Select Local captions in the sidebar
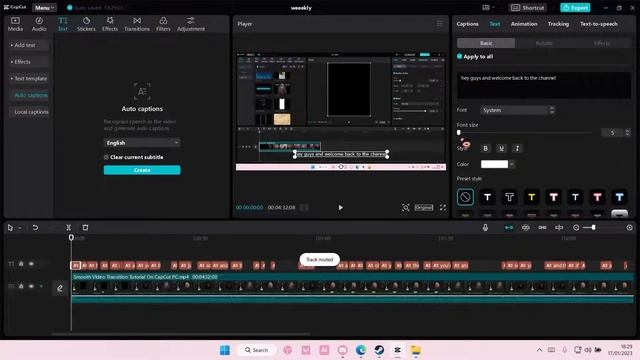 tap(29, 112)
